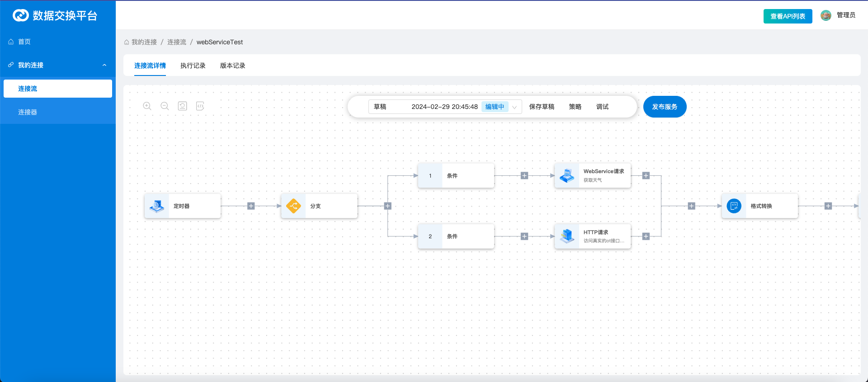The height and width of the screenshot is (382, 868).
Task: Add node before 格式转换
Action: click(x=691, y=206)
